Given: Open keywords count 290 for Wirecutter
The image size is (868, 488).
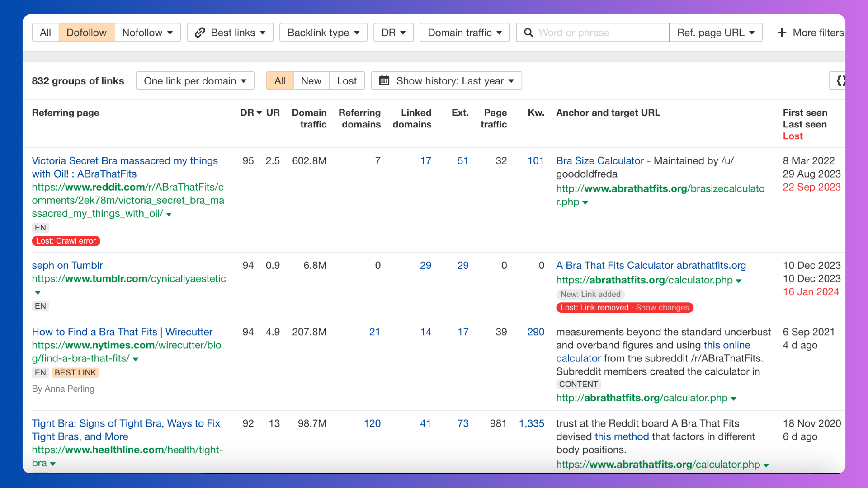Looking at the screenshot, I should pyautogui.click(x=536, y=332).
